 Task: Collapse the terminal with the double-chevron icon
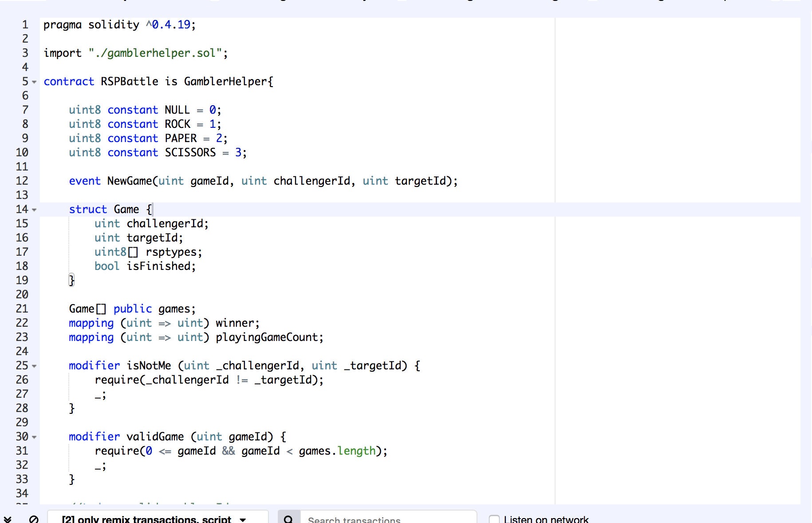pos(8,519)
